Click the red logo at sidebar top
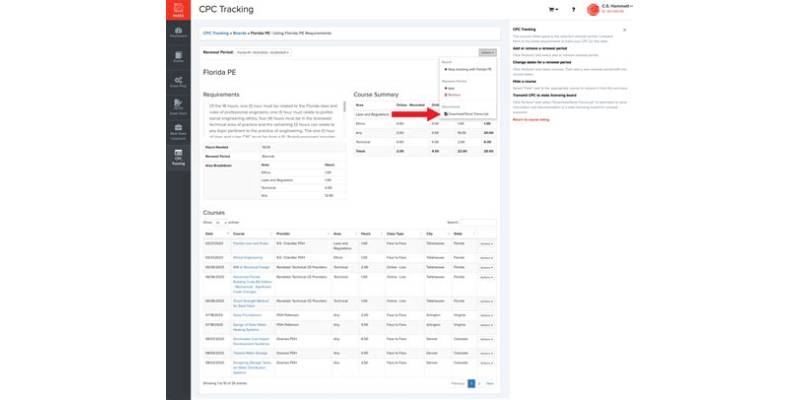This screenshot has width=800, height=400. click(x=178, y=10)
